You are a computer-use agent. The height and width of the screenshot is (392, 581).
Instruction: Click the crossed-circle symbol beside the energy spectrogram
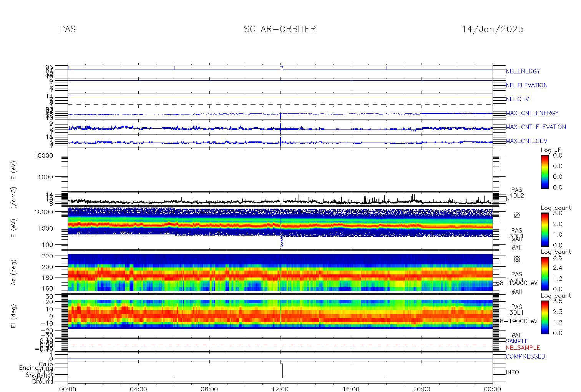(x=517, y=215)
